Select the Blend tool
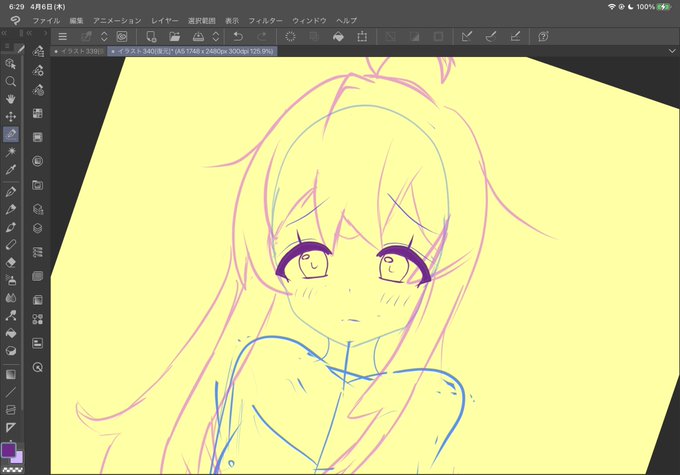 point(11,298)
